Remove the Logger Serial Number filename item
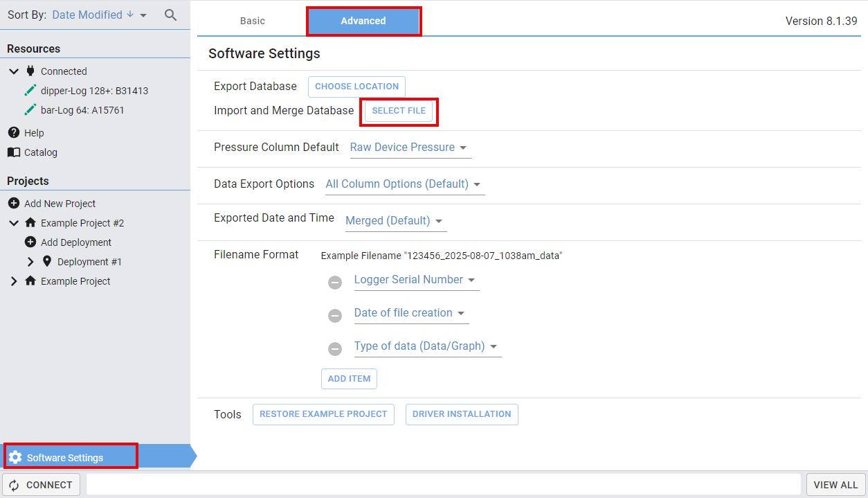Image resolution: width=868 pixels, height=498 pixels. click(x=334, y=282)
